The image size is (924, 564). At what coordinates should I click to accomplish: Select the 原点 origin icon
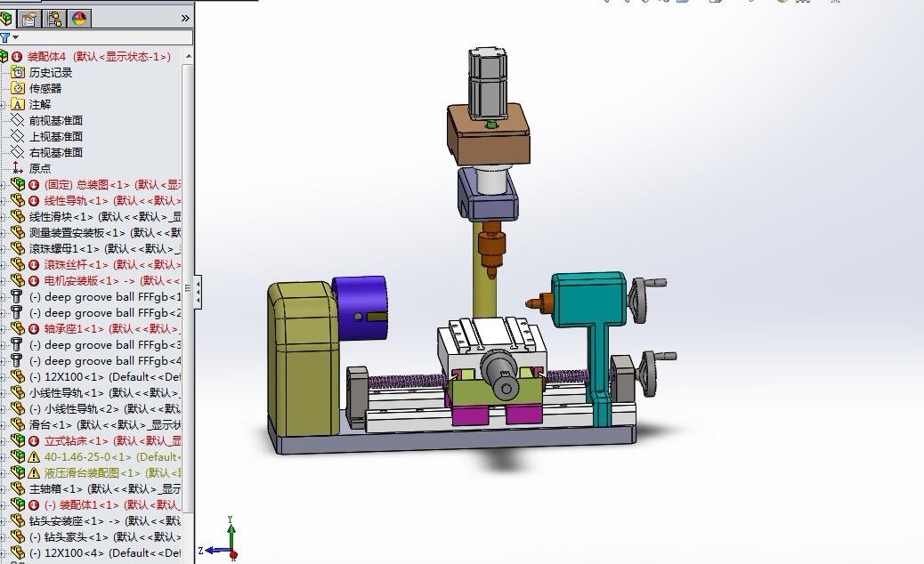pyautogui.click(x=19, y=168)
